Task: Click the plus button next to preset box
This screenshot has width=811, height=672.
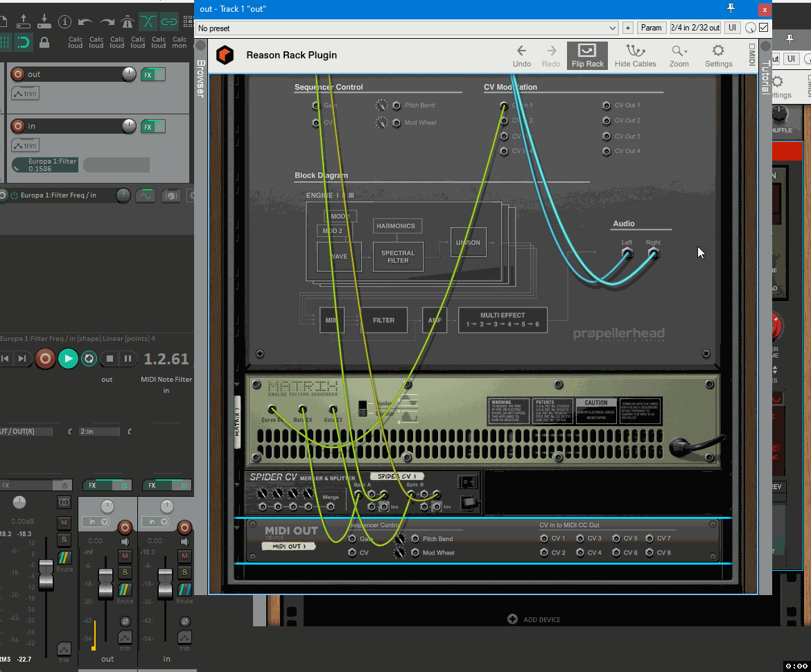Action: 627,28
